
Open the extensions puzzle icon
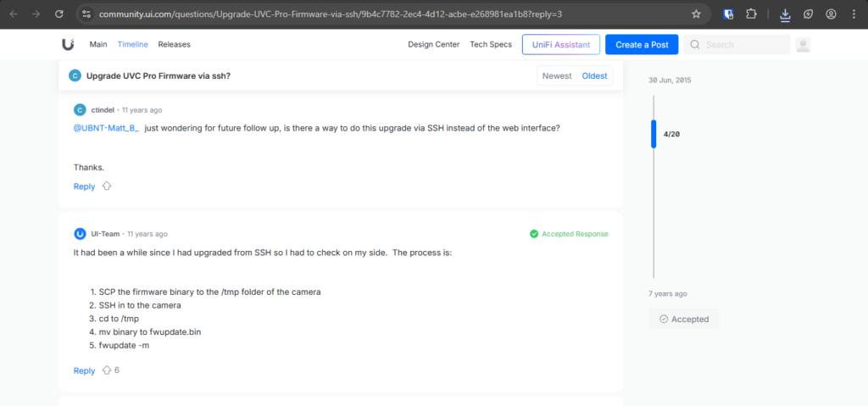751,14
